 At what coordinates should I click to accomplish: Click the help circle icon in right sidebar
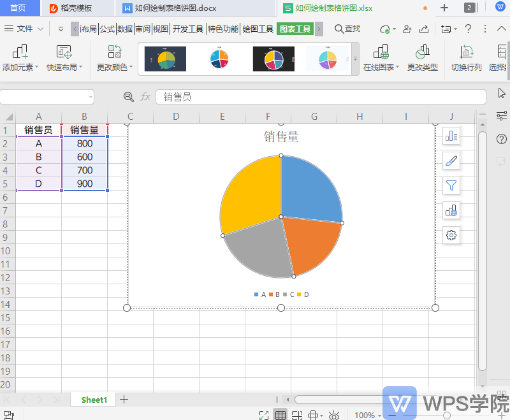click(x=502, y=139)
